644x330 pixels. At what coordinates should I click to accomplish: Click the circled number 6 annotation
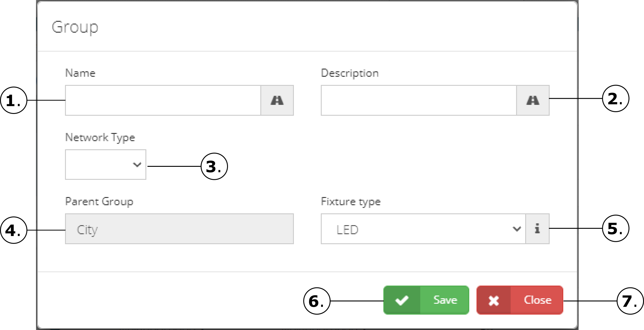click(x=317, y=301)
